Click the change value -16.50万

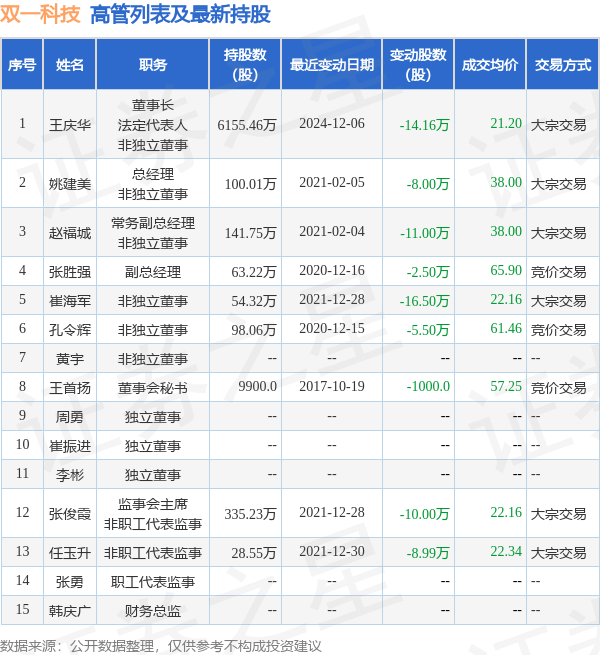coord(425,300)
